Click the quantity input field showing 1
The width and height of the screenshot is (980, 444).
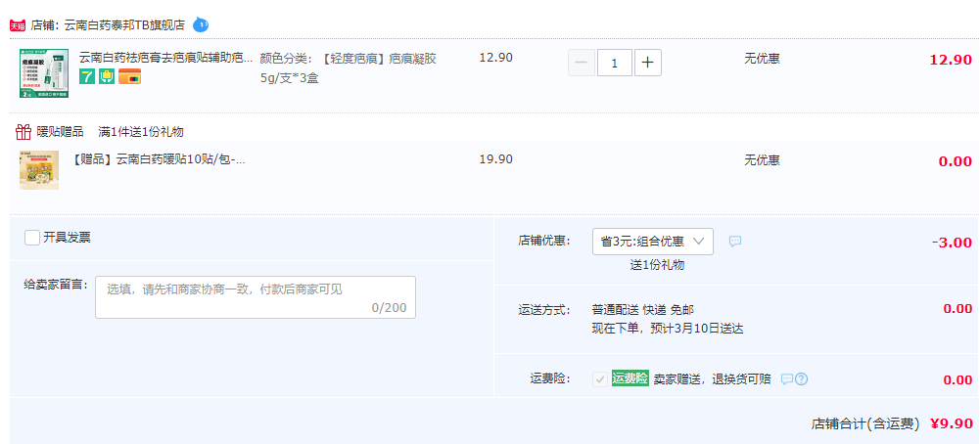point(615,63)
